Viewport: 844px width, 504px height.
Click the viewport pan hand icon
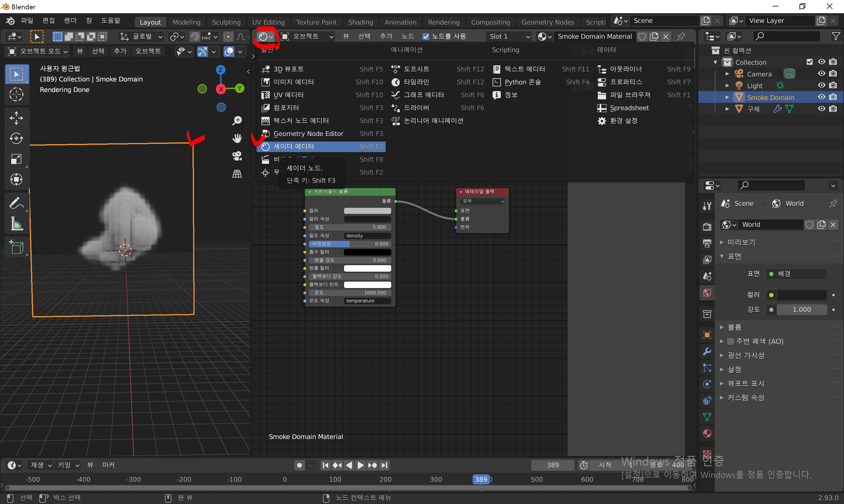click(x=237, y=138)
